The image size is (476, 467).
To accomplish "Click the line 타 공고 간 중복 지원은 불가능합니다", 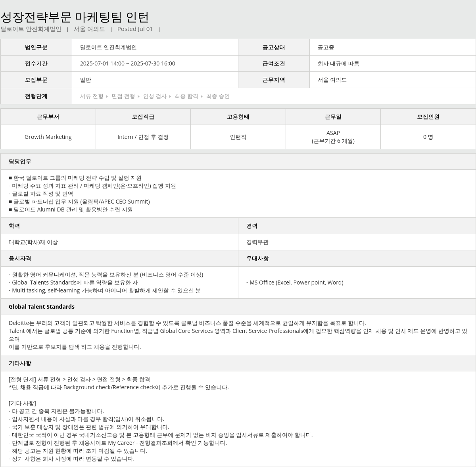I will coord(56,411).
